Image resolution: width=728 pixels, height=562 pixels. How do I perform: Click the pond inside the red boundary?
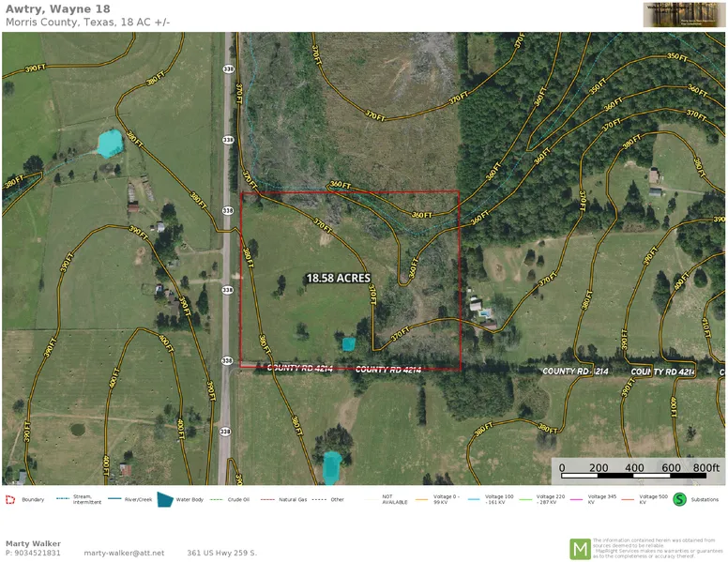[x=349, y=344]
